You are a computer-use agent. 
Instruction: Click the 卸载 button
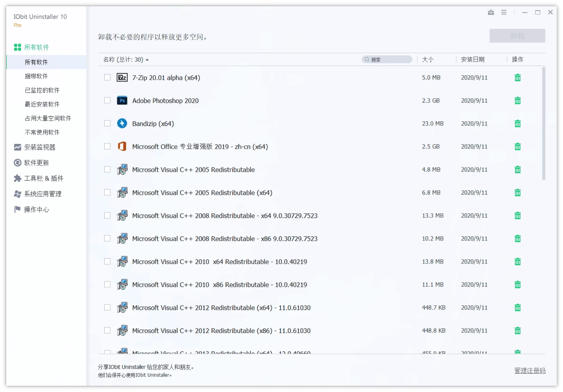[x=517, y=36]
